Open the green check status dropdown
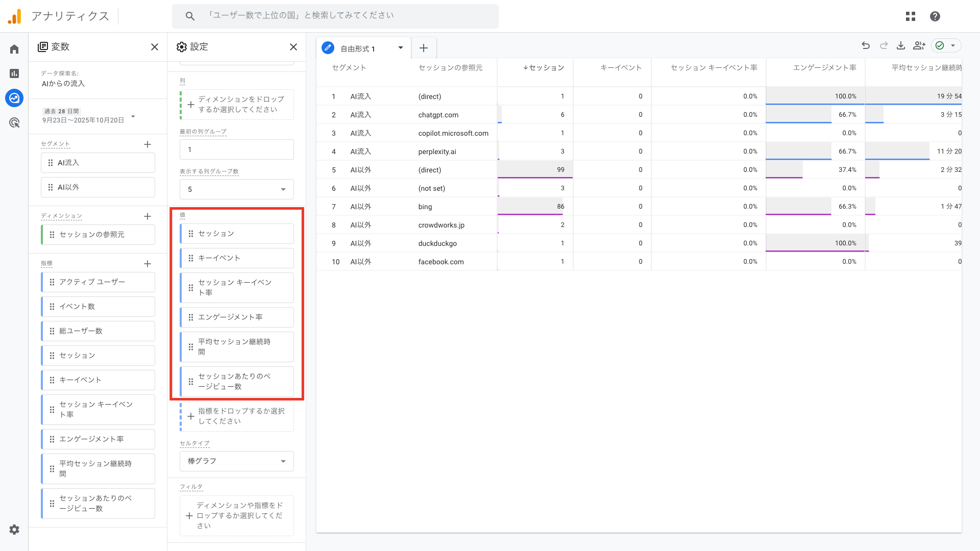Viewport: 980px width, 551px height. pos(946,45)
